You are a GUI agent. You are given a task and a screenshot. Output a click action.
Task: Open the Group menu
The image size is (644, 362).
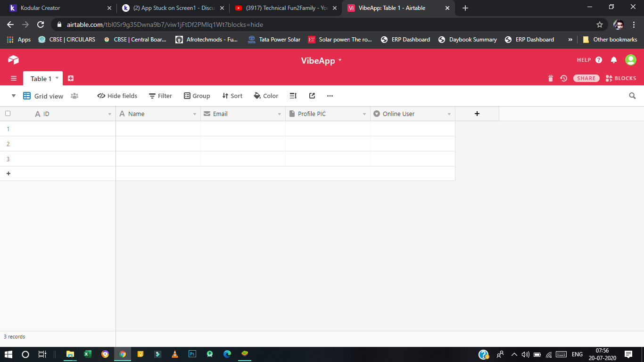tap(197, 96)
